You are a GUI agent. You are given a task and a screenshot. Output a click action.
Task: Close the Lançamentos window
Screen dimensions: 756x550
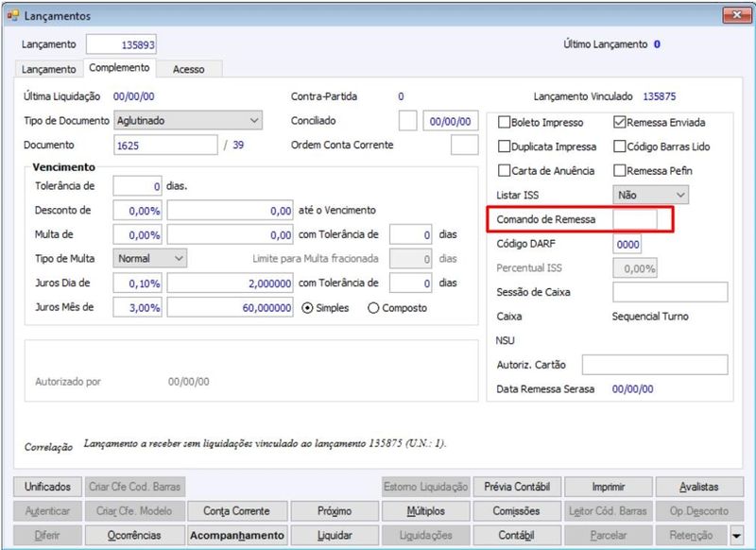coord(737,15)
